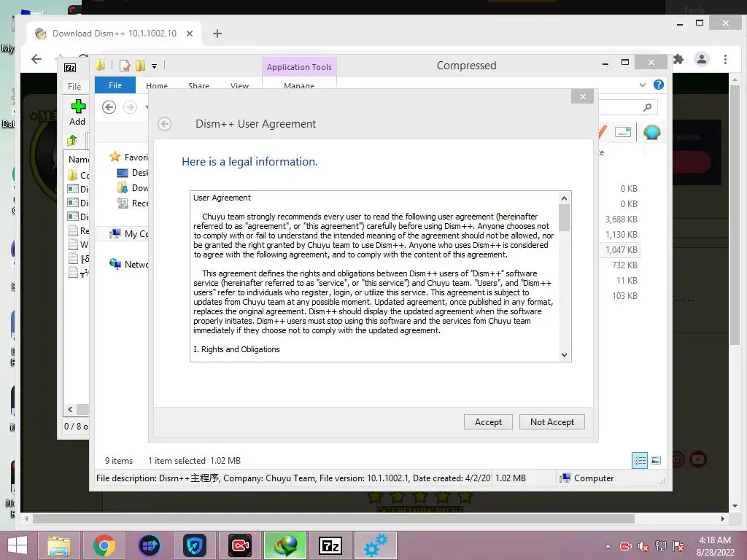Click the 7-Zip list scroll-left arrow
747x560 pixels.
click(70, 410)
